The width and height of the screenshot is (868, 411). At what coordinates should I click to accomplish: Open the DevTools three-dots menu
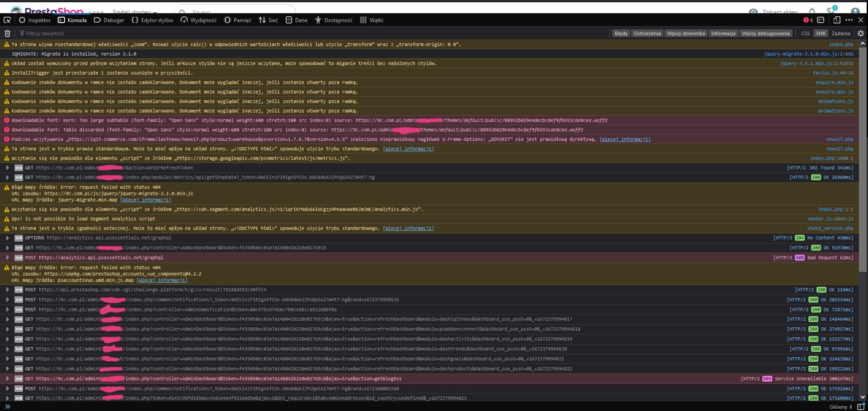coord(849,20)
